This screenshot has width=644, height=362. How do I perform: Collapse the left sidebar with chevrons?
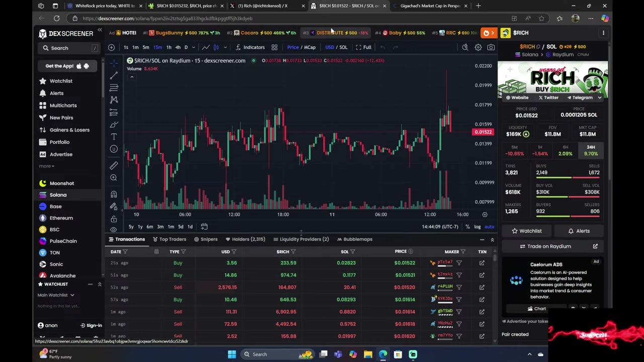[100, 31]
